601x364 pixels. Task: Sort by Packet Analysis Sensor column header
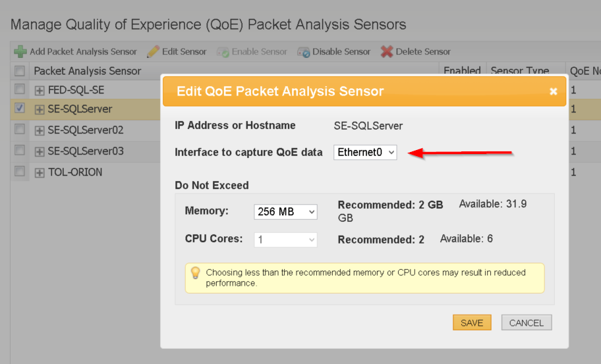pyautogui.click(x=88, y=70)
